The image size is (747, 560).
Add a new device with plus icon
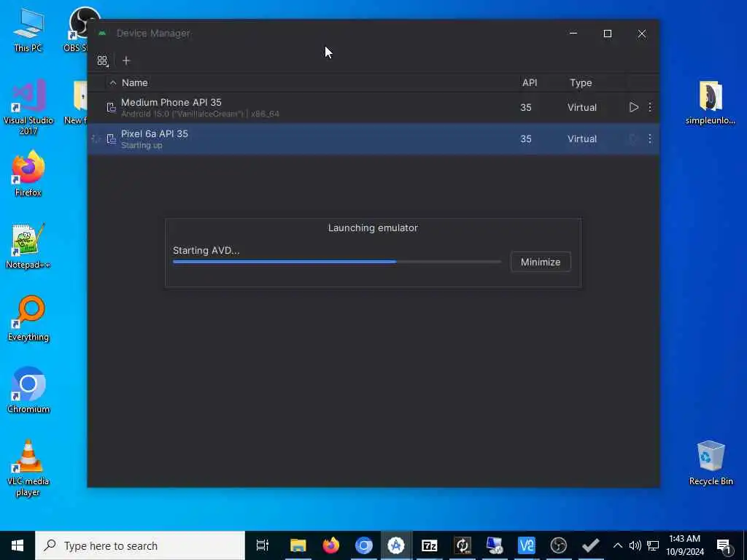tap(126, 61)
